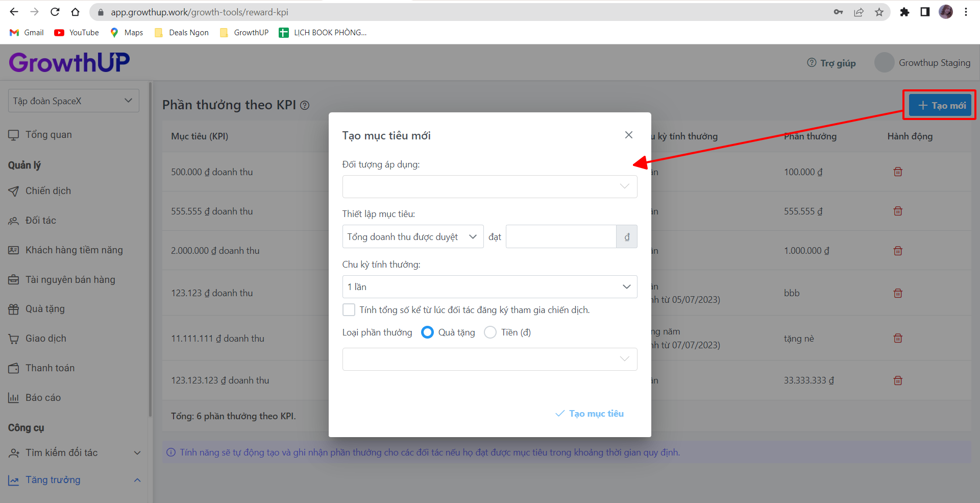Open the browser extensions puzzle icon
Viewport: 980px width, 503px height.
pyautogui.click(x=904, y=12)
